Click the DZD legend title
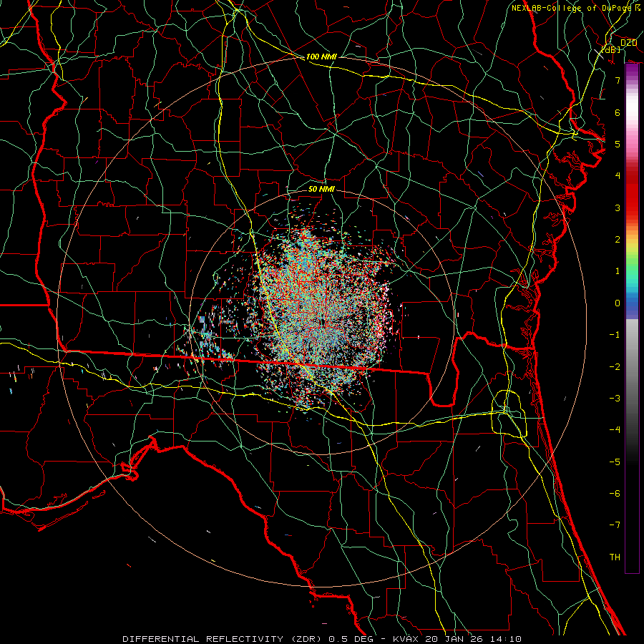Viewport: 644px width, 644px height. pos(628,43)
